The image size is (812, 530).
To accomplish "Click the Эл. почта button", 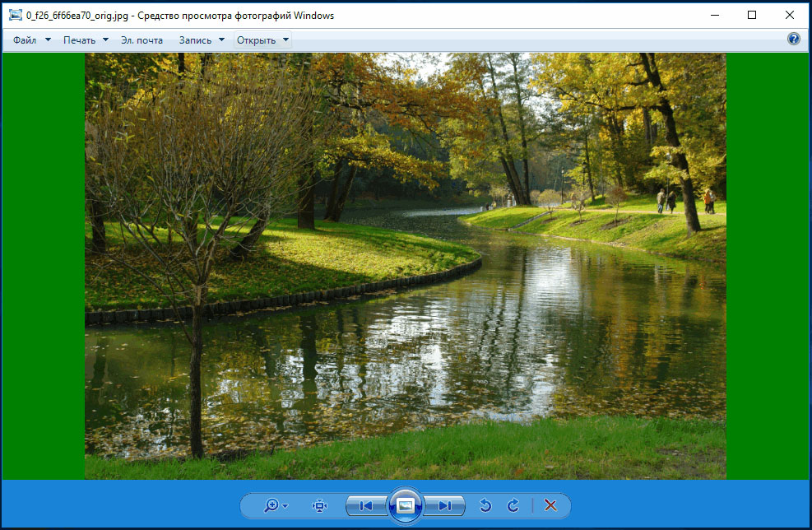I will point(142,40).
